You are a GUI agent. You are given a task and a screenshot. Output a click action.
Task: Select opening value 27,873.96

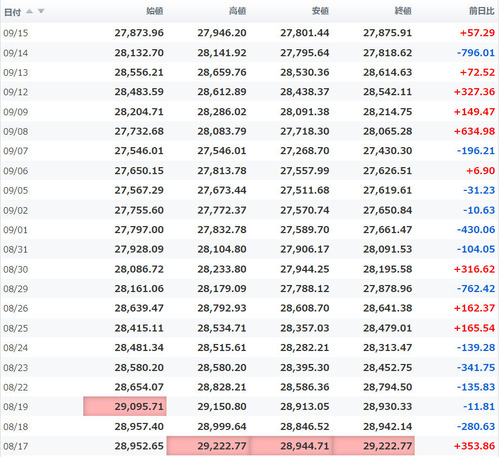[139, 33]
